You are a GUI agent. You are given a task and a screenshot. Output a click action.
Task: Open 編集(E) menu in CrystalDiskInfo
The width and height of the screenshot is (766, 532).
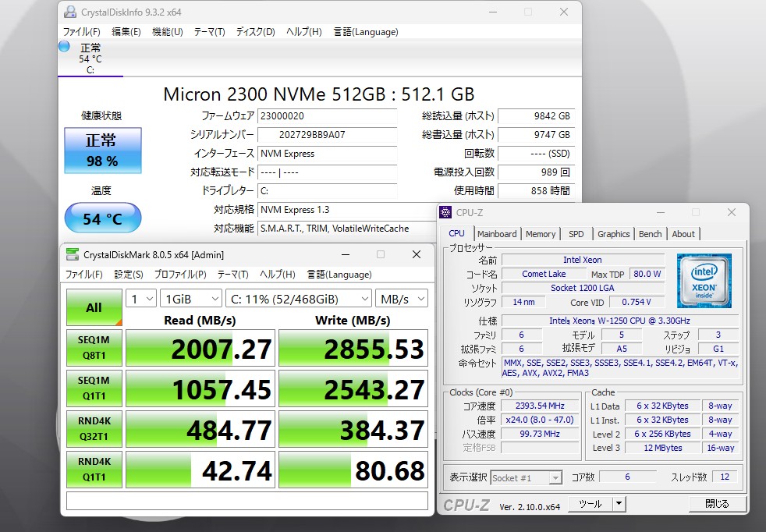126,32
